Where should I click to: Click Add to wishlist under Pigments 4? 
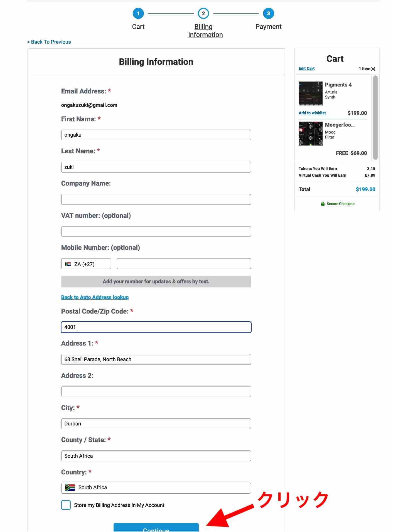(x=312, y=113)
